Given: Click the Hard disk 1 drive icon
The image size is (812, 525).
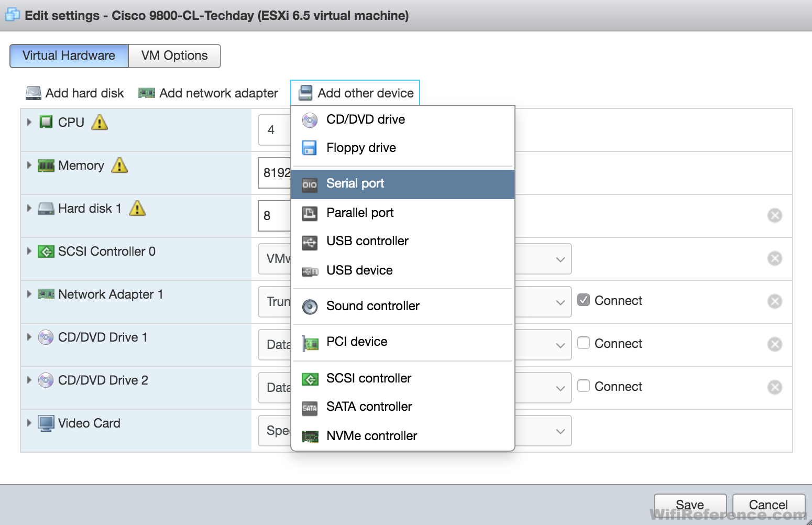Looking at the screenshot, I should (46, 209).
